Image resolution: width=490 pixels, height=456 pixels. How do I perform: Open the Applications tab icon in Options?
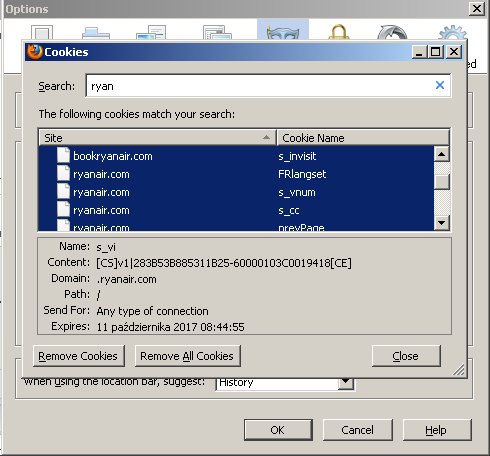tap(217, 32)
